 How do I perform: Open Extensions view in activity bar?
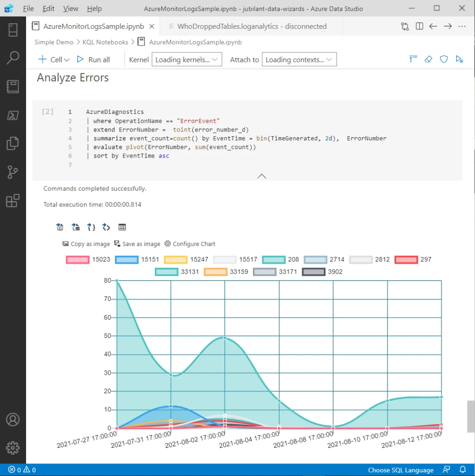tap(13, 201)
